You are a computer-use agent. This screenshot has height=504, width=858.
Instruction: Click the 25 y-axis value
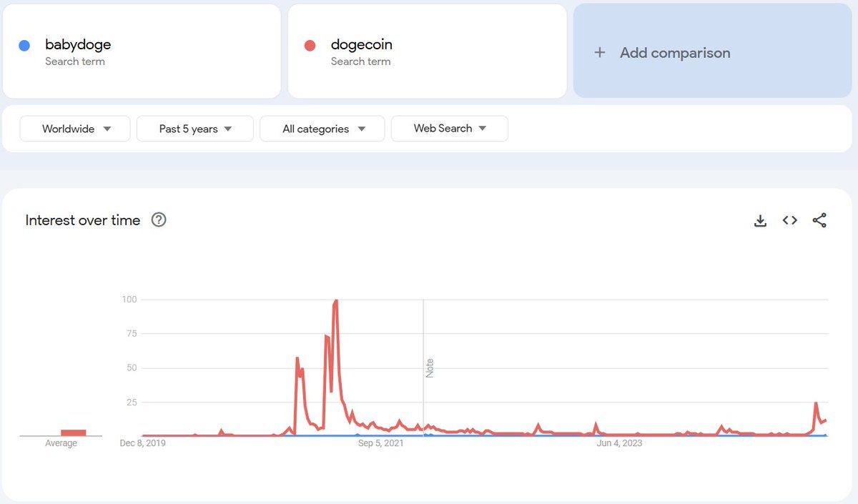click(x=131, y=402)
